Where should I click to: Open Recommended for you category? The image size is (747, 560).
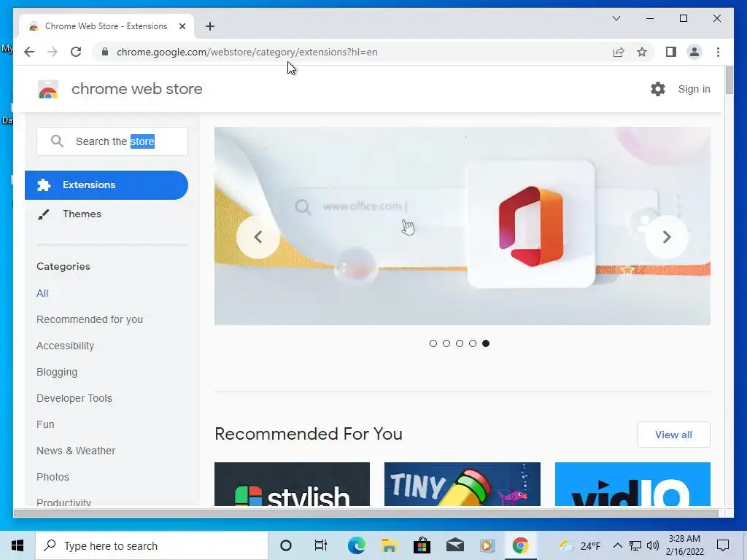pos(90,319)
